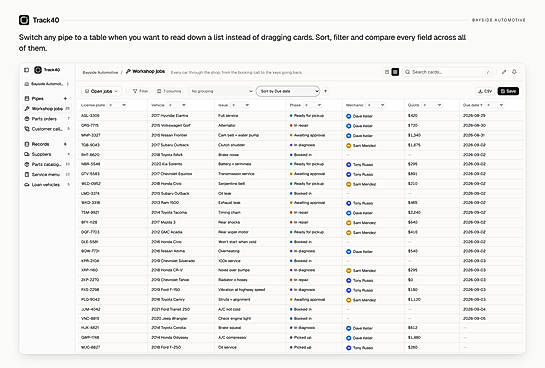This screenshot has width=545, height=368.
Task: Open the Customer calls pipe
Action: coord(47,129)
